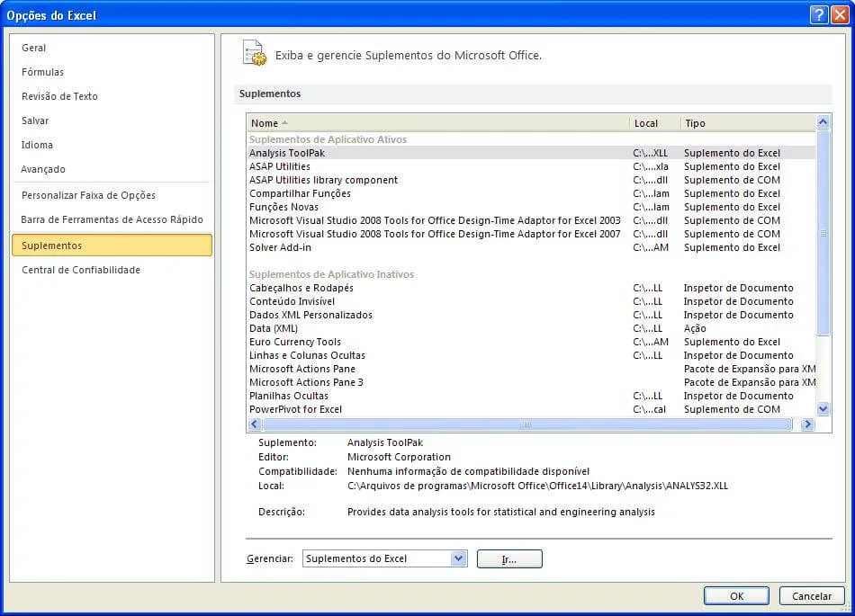Click the Cancelar button
This screenshot has width=855, height=616.
pyautogui.click(x=812, y=596)
